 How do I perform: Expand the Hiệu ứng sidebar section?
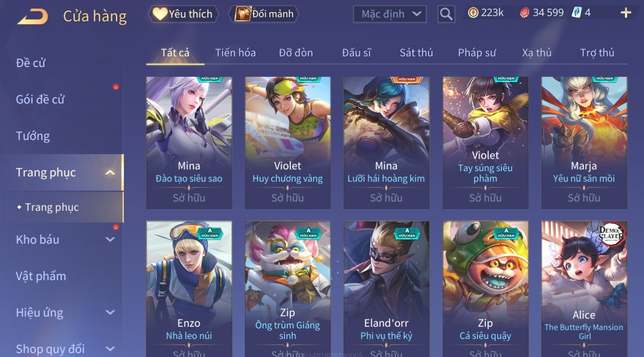click(110, 313)
